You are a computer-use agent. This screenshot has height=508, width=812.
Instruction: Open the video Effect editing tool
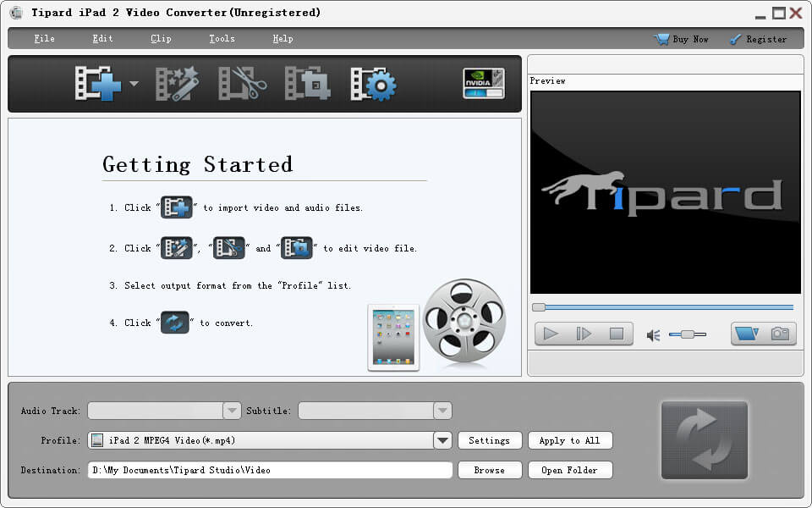click(178, 84)
